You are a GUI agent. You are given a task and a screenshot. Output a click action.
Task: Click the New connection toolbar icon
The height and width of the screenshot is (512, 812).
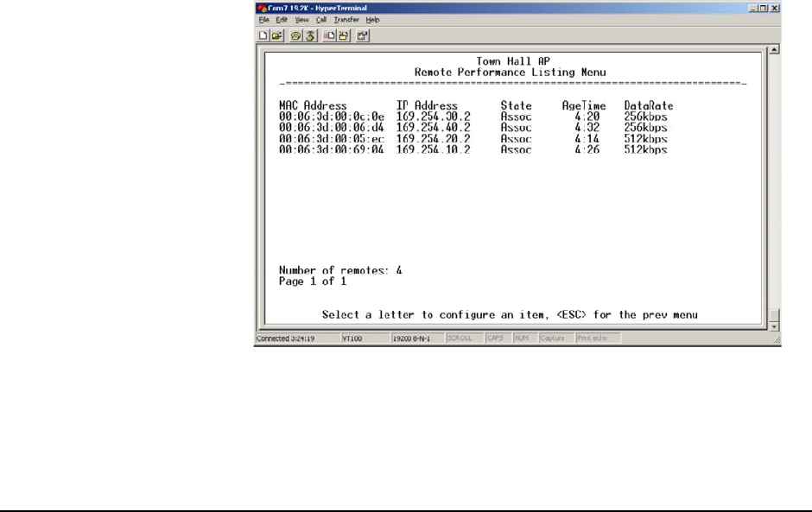coord(263,35)
